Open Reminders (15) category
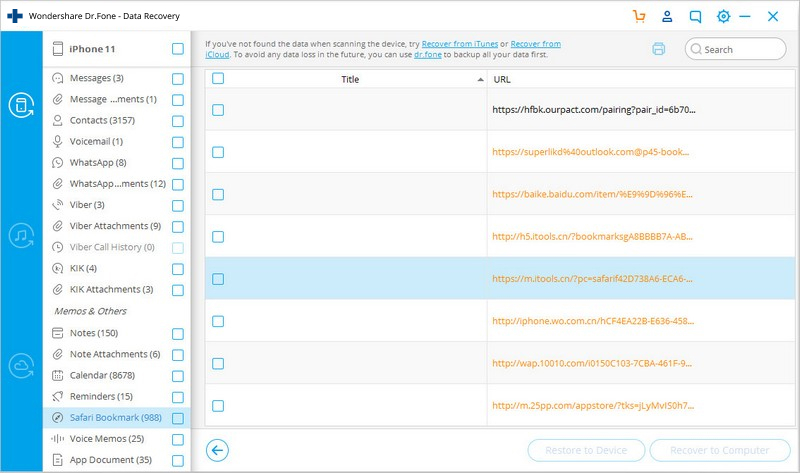Screen dimensions: 800x473 click(x=101, y=396)
